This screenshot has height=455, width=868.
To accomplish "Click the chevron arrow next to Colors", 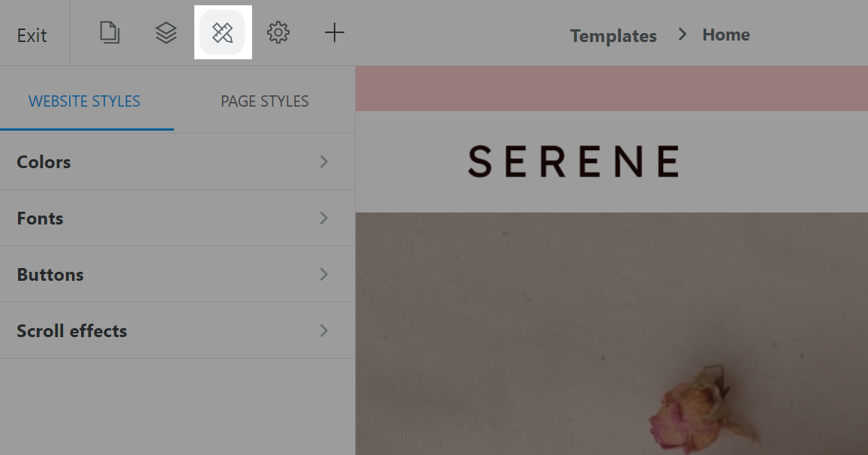I will click(324, 162).
